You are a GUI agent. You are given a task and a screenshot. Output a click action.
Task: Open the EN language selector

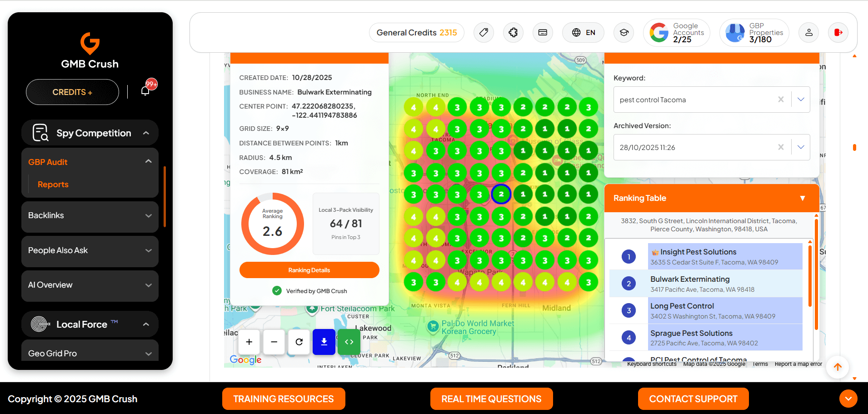pos(583,33)
